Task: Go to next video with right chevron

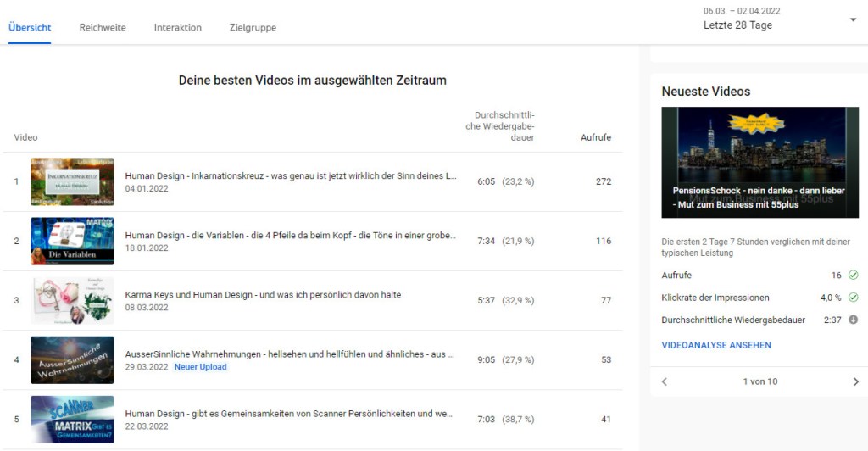Action: (855, 381)
